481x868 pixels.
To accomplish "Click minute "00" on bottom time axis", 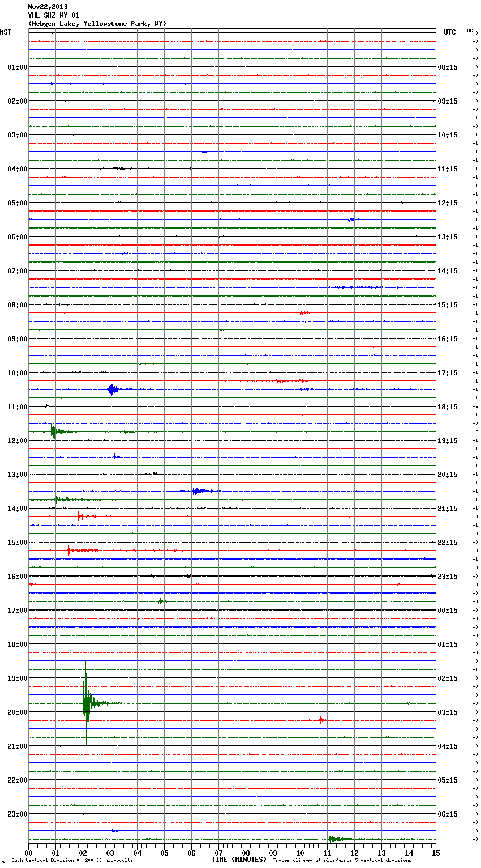I will click(x=28, y=852).
